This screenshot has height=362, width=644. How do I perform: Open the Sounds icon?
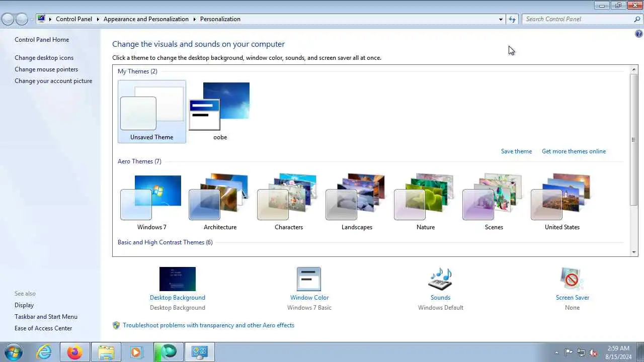[440, 279]
